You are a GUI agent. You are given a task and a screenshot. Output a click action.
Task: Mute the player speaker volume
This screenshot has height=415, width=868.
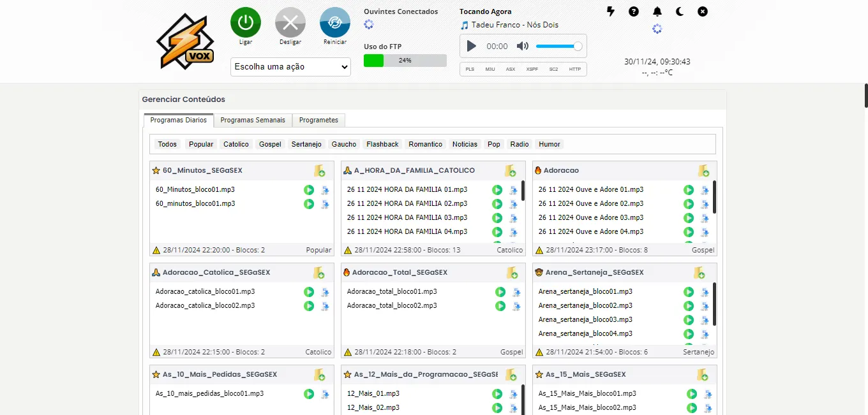pos(523,46)
